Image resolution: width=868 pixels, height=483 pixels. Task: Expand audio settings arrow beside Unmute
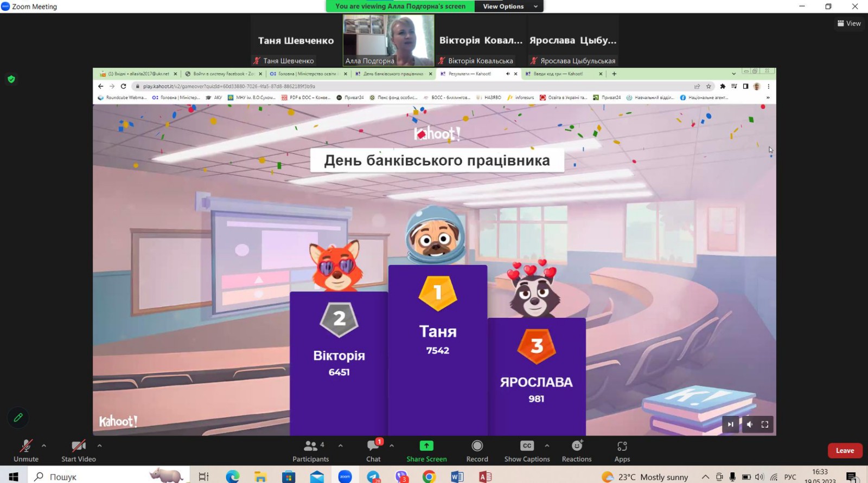44,446
